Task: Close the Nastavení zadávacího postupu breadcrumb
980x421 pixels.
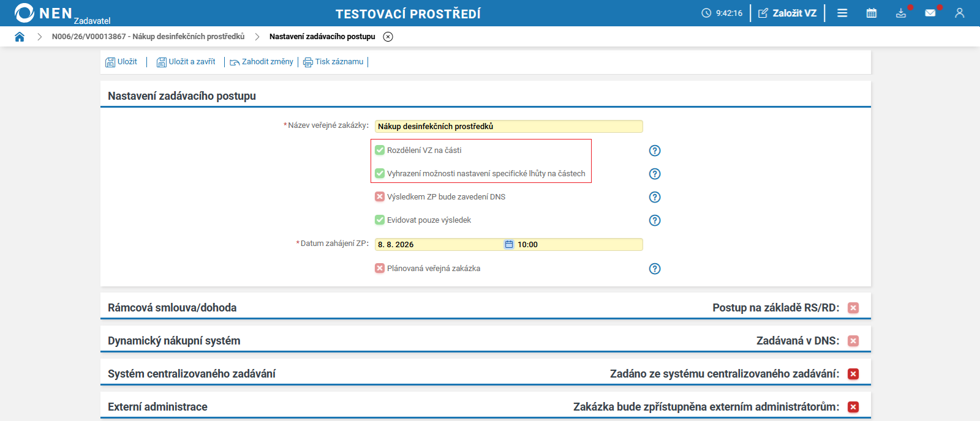Action: [x=388, y=37]
